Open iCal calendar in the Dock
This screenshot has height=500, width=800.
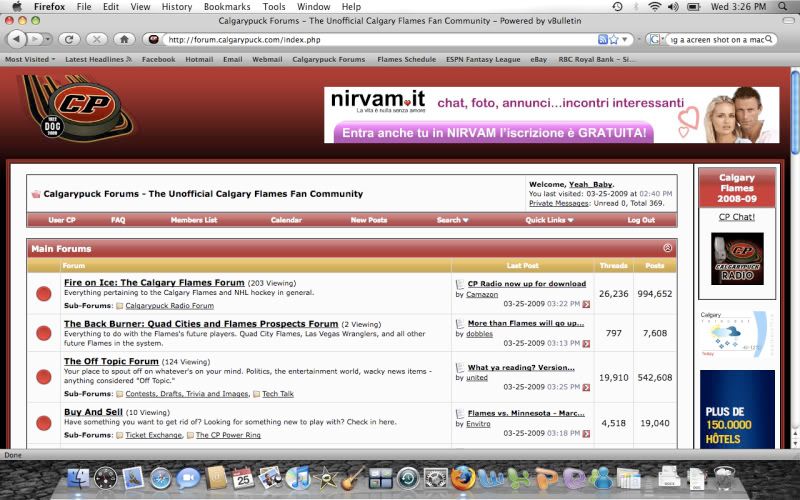(x=243, y=479)
